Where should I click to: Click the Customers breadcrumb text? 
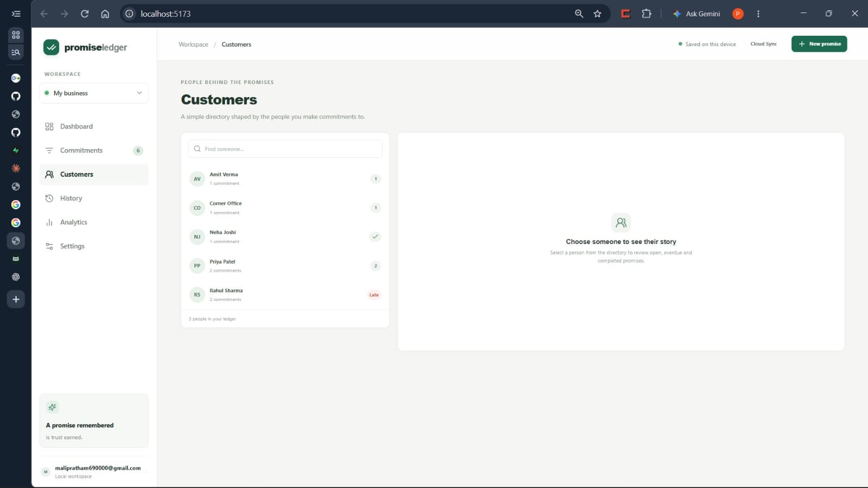[236, 44]
